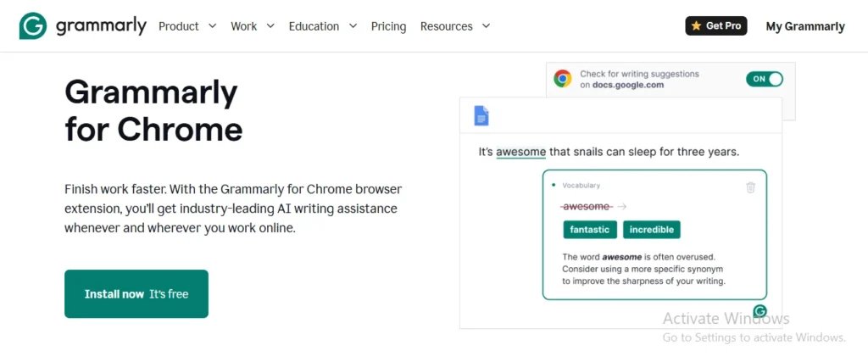The height and width of the screenshot is (362, 868).
Task: Expand the Education dropdown chevron
Action: 353,26
